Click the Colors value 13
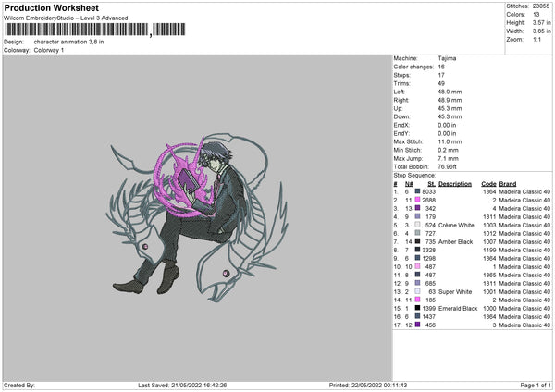The image size is (555, 392). 536,15
